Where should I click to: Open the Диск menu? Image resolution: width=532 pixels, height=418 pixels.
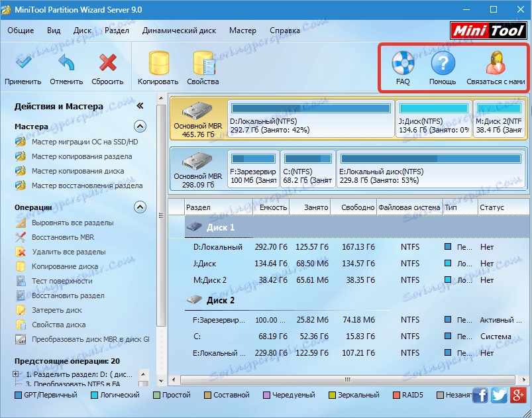pyautogui.click(x=82, y=30)
